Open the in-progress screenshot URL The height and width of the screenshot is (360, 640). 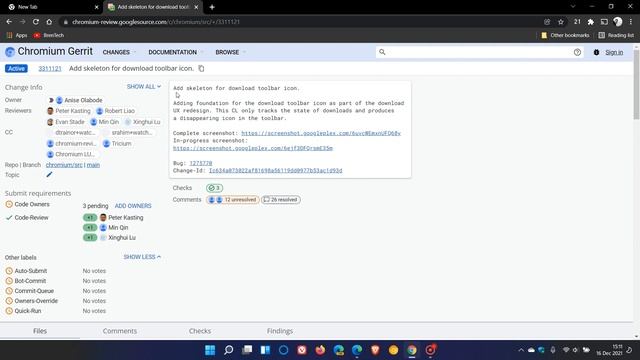click(253, 148)
